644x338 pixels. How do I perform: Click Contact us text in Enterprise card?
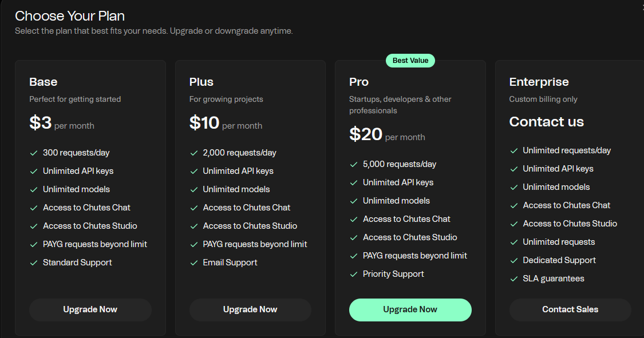[x=546, y=122]
